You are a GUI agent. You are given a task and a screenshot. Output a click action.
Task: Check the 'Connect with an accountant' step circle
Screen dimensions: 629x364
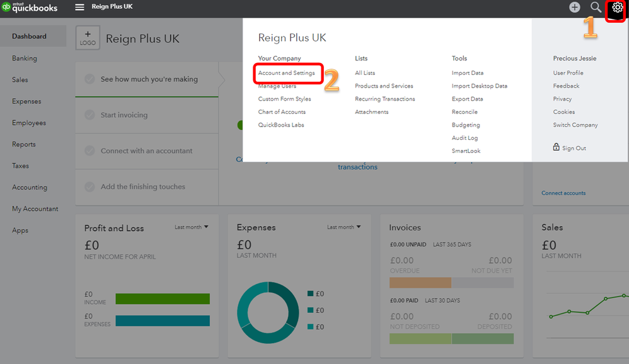[90, 151]
